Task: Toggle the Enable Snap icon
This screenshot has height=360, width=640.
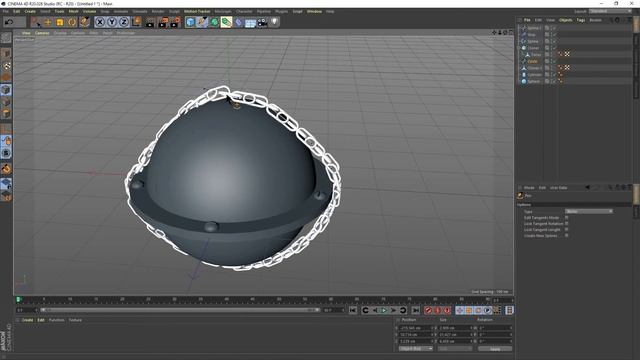Action: [x=6, y=169]
